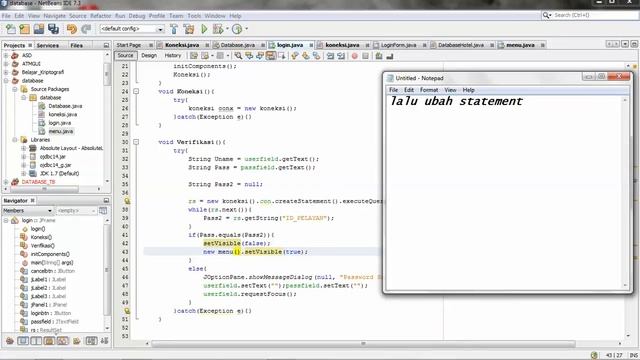Collapse the Source Packages node

click(x=15, y=89)
